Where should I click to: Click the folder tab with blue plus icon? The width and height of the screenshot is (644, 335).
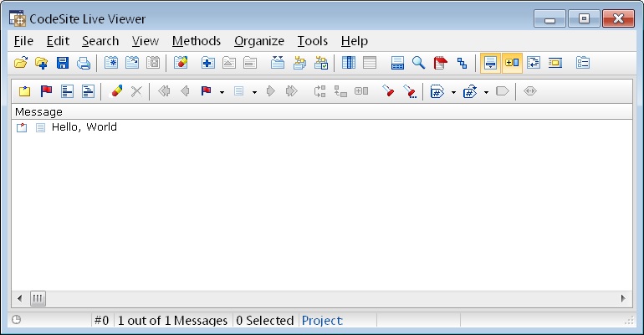[x=207, y=63]
